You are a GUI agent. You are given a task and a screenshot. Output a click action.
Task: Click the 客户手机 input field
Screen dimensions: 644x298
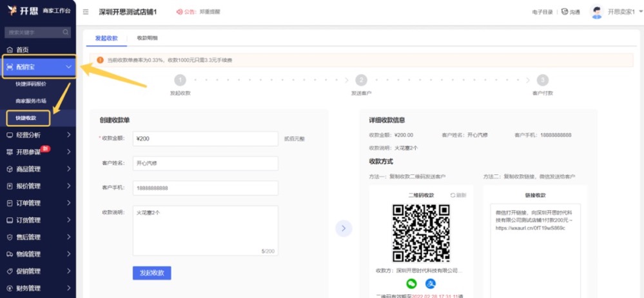point(206,188)
